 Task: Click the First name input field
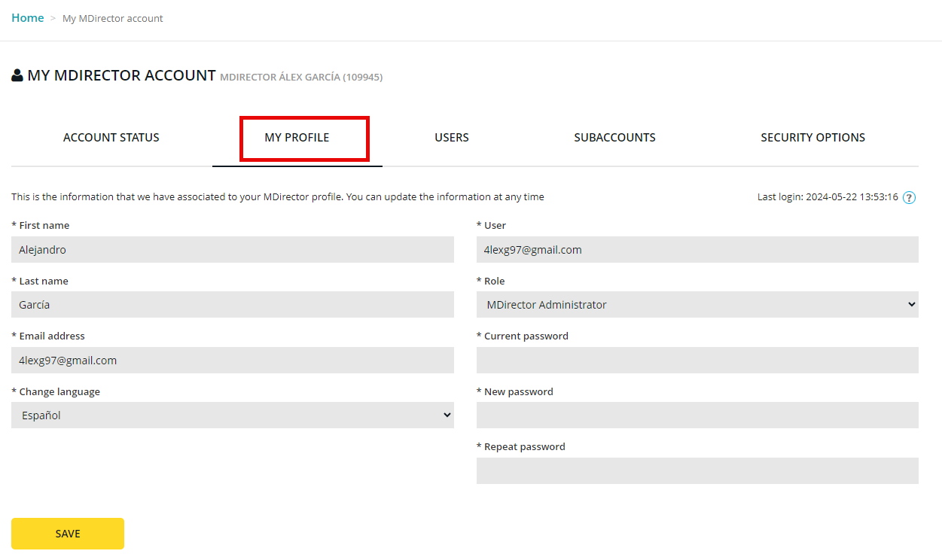click(232, 250)
